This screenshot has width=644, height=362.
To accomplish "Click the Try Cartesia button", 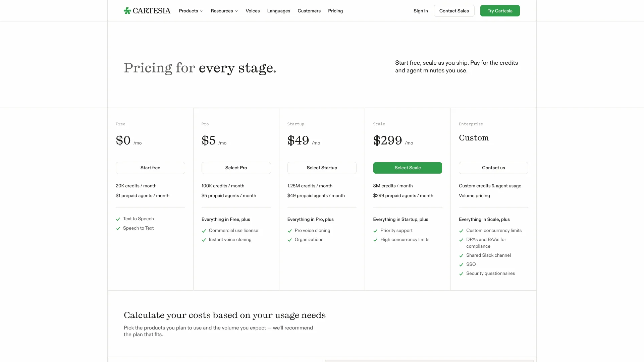I will pos(500,11).
